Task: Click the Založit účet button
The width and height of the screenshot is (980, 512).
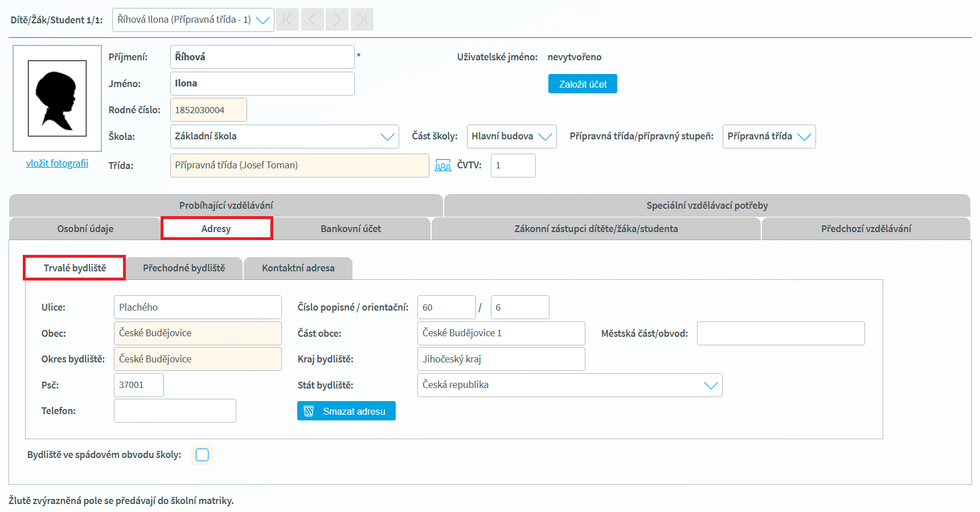Action: point(583,84)
